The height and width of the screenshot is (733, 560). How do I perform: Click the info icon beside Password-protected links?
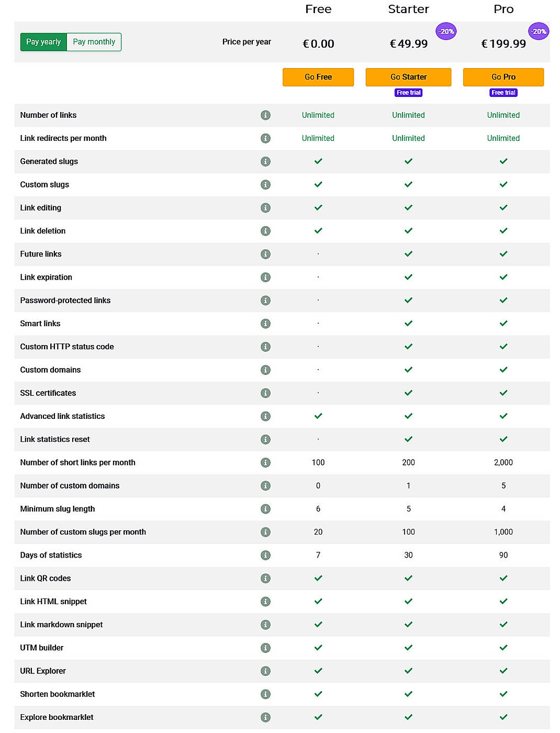[265, 300]
